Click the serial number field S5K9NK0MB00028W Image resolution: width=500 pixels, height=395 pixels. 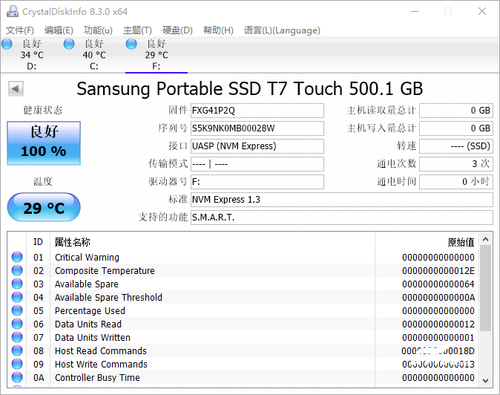point(257,128)
